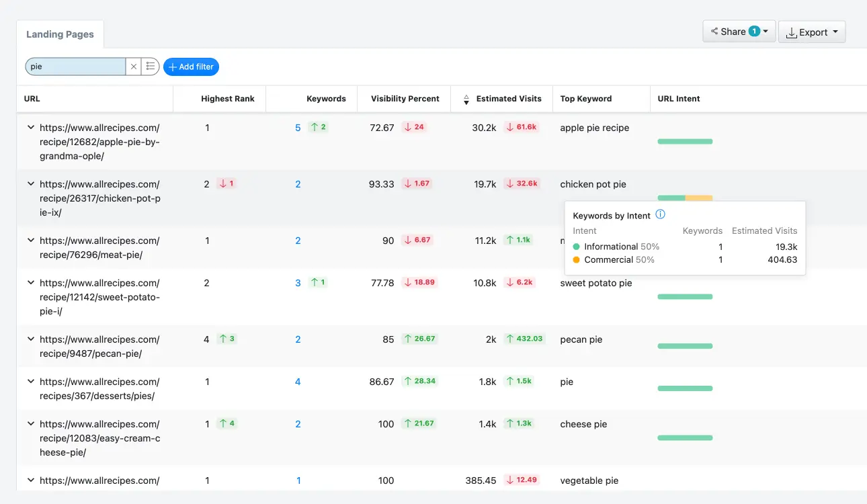Click the sort arrows on Estimated Visits header
Image resolution: width=867 pixels, height=504 pixels.
466,98
